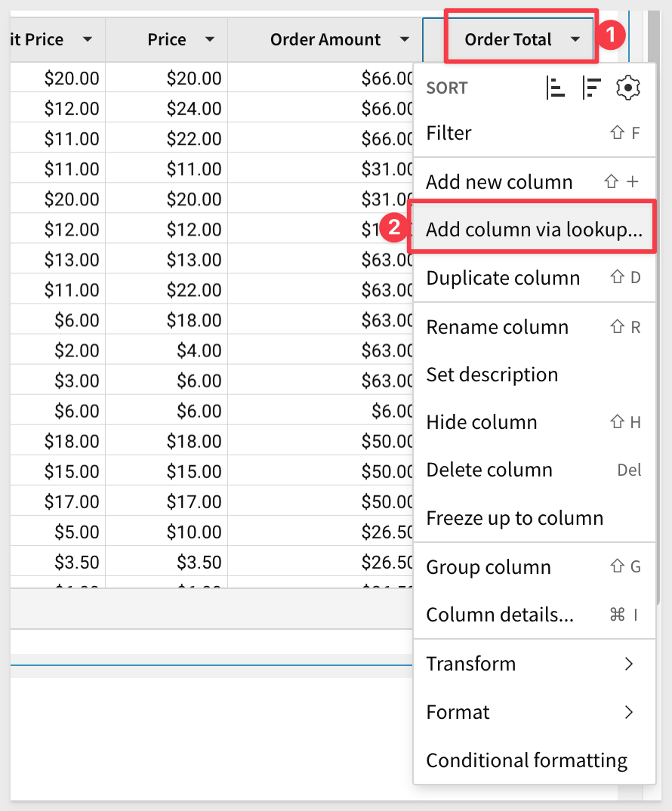Image resolution: width=672 pixels, height=811 pixels.
Task: Open custom sort settings gear
Action: pos(628,88)
